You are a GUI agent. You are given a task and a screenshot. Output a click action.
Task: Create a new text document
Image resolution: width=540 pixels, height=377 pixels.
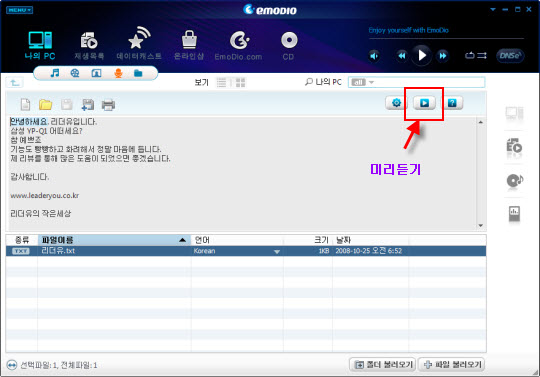[25, 104]
